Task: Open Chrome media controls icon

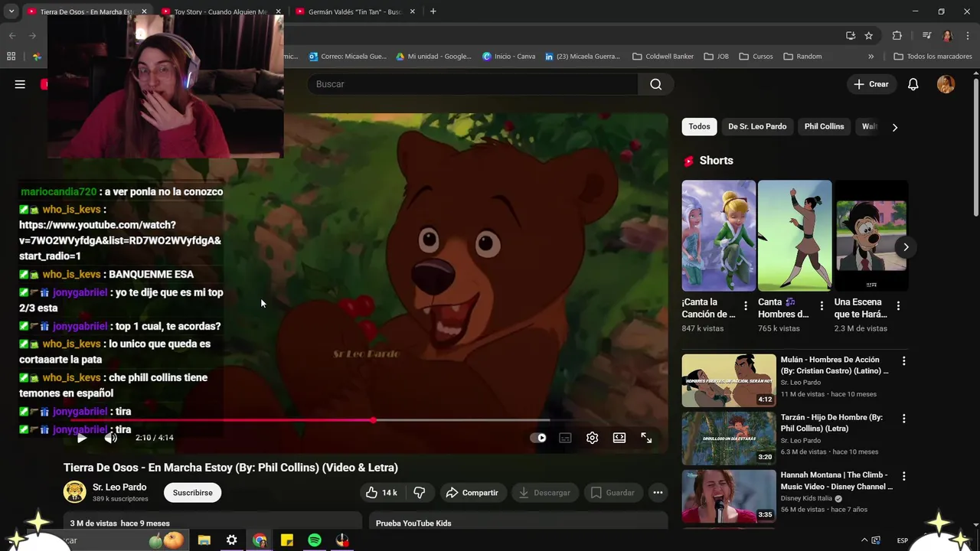Action: (x=926, y=35)
